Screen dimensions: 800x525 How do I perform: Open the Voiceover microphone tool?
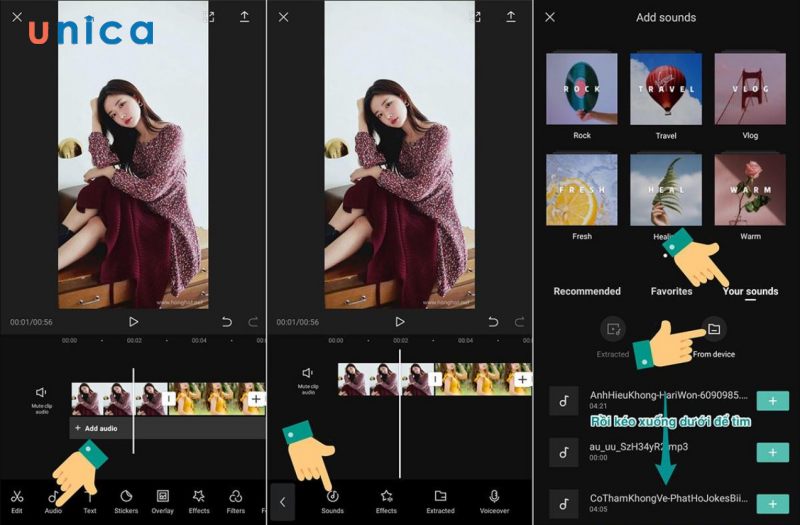tap(494, 501)
